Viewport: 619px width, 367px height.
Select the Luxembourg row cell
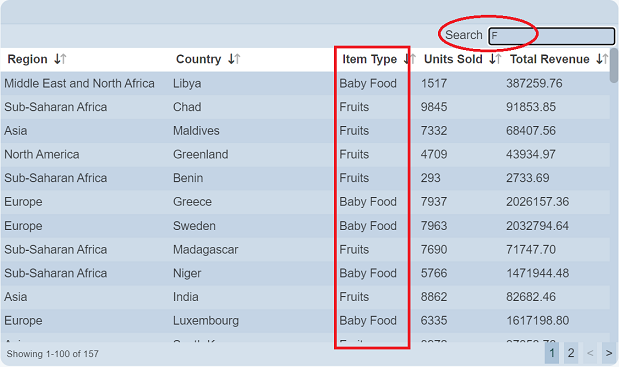pyautogui.click(x=206, y=321)
